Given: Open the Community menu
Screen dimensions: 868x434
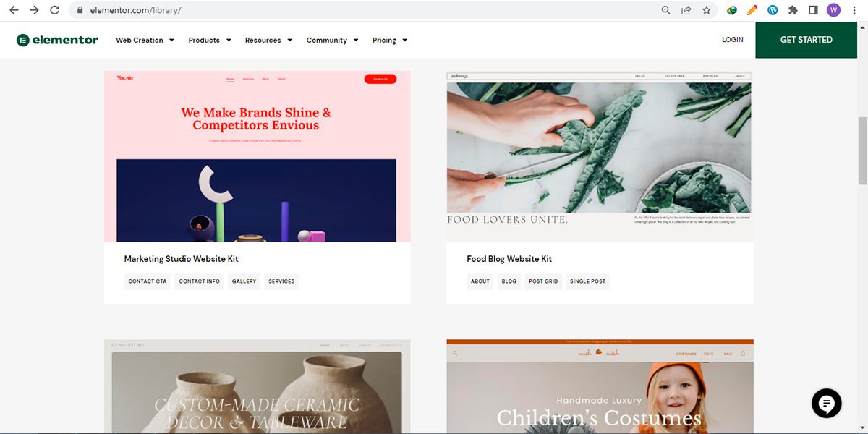Looking at the screenshot, I should tap(332, 40).
